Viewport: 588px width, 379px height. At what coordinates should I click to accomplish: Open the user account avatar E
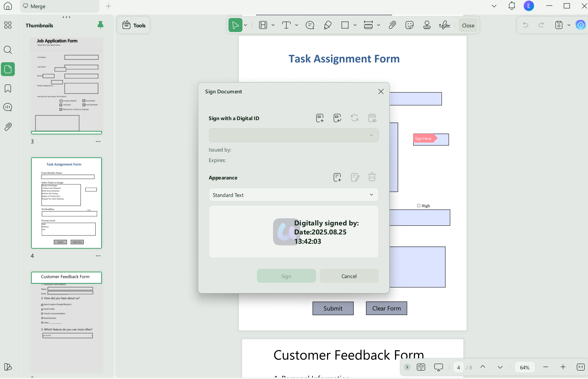coord(529,6)
